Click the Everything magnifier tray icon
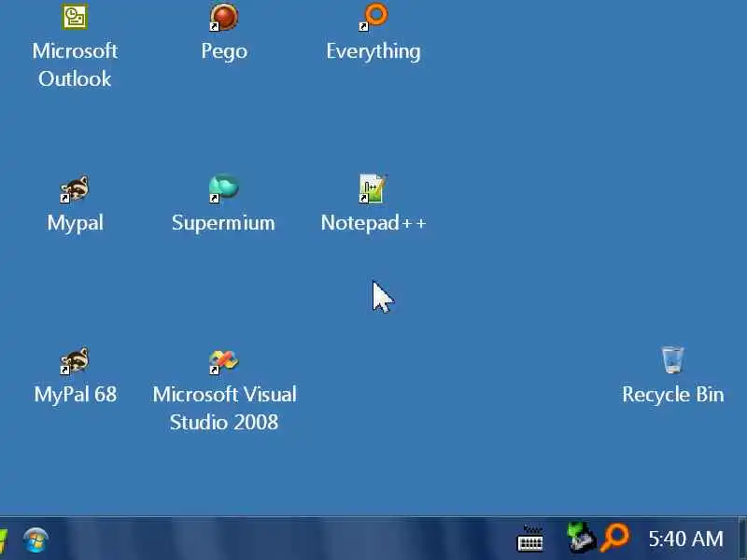Image resolution: width=747 pixels, height=560 pixels. point(614,538)
